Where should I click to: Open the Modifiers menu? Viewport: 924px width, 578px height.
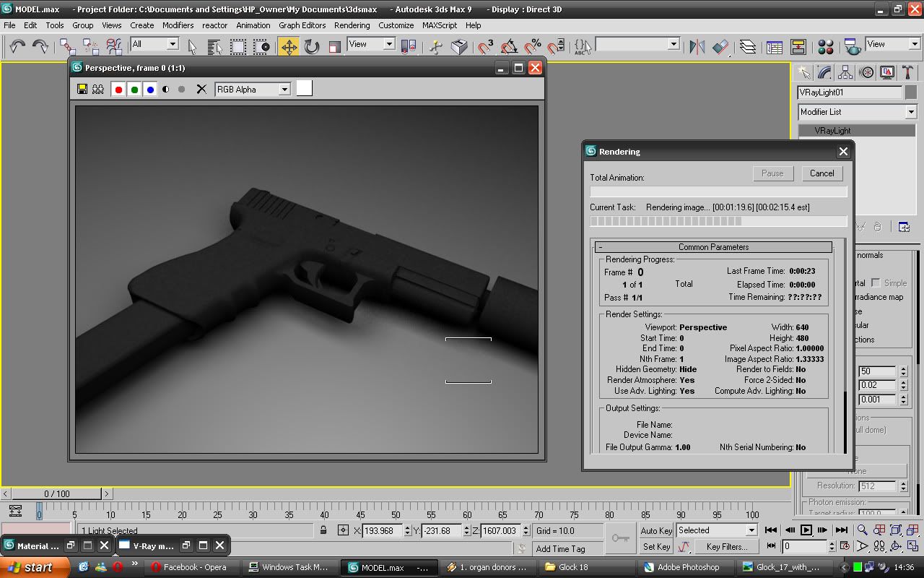click(x=178, y=25)
